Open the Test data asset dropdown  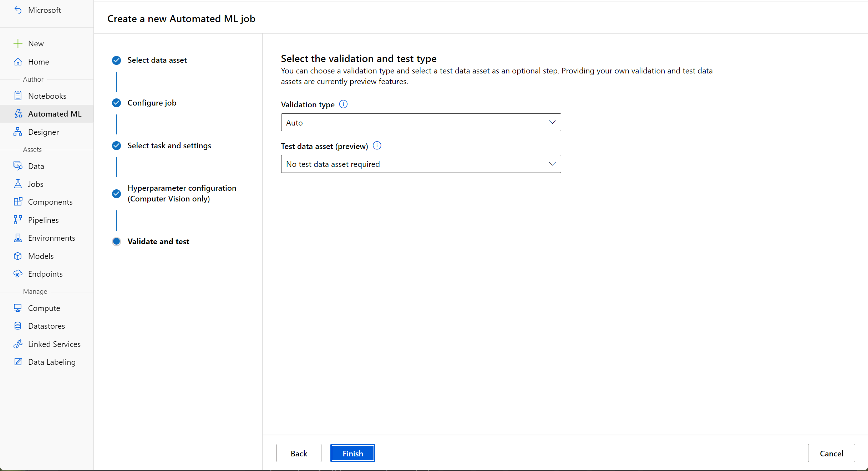[421, 164]
